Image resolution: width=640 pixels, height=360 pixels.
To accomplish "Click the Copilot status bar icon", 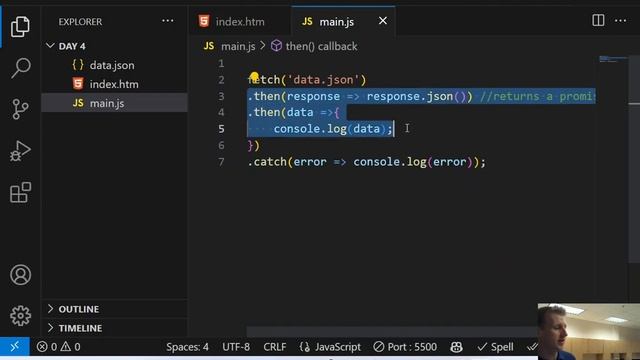I will tap(456, 347).
